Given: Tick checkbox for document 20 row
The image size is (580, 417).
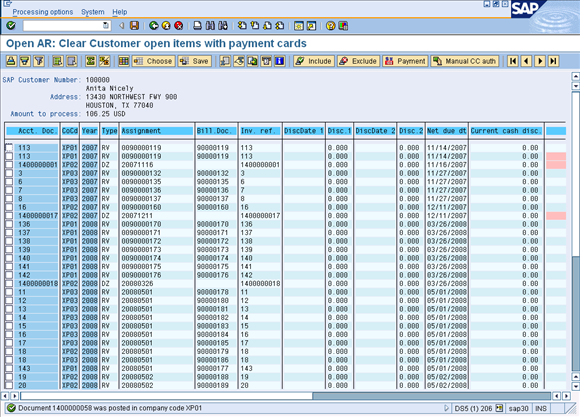Looking at the screenshot, I should 9,386.
